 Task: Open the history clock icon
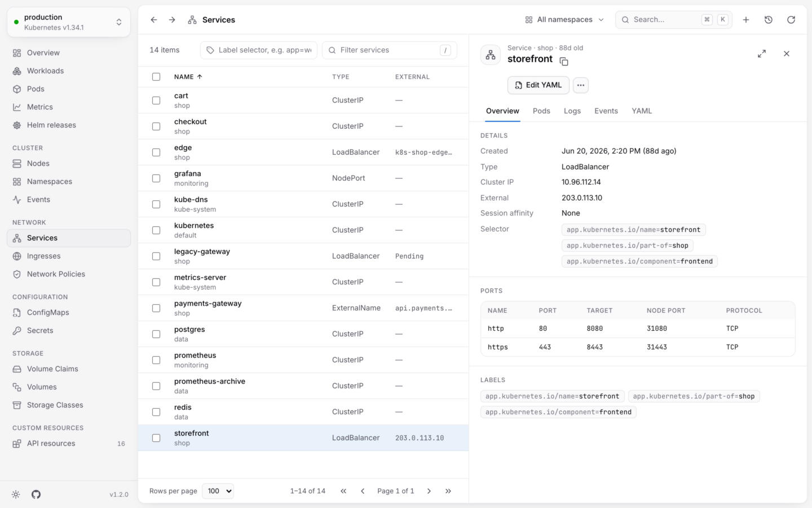pyautogui.click(x=769, y=20)
